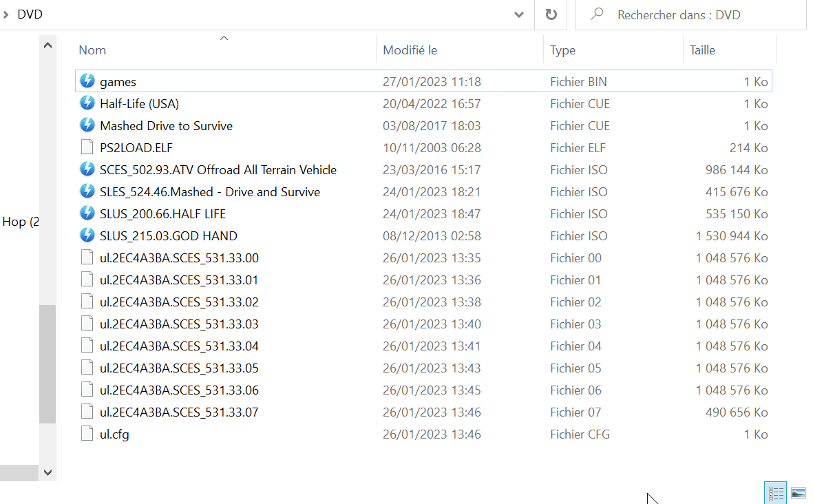Select ul.2EC4A3BA.SCES_531.33.07 file name
The width and height of the screenshot is (813, 504).
click(180, 412)
